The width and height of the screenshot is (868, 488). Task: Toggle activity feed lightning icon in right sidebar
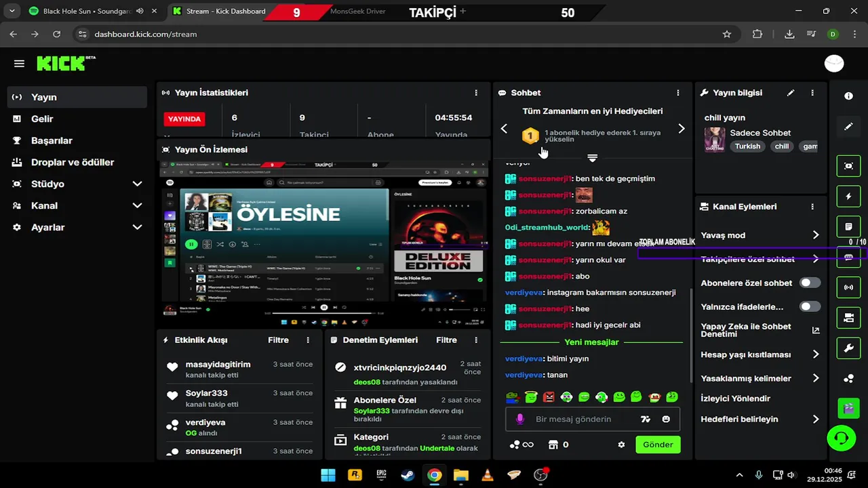tap(848, 197)
